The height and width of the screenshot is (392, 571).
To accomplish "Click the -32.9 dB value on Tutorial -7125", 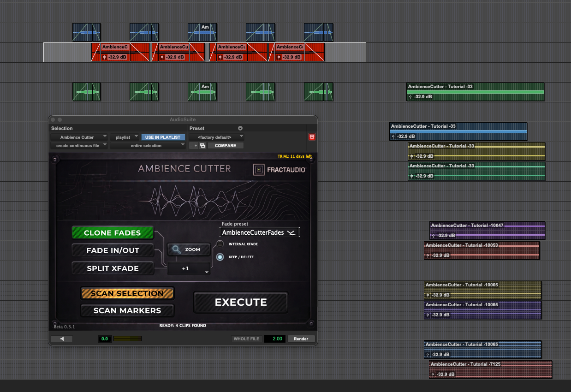I will [446, 374].
